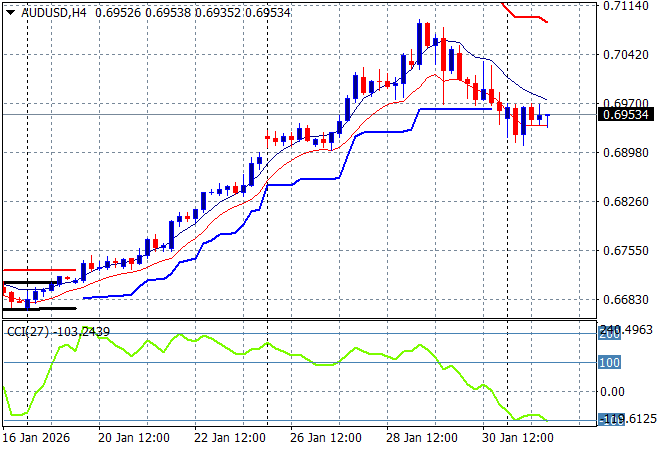Click the 26 Jan 12:00 time label
660x450 pixels.
326,438
